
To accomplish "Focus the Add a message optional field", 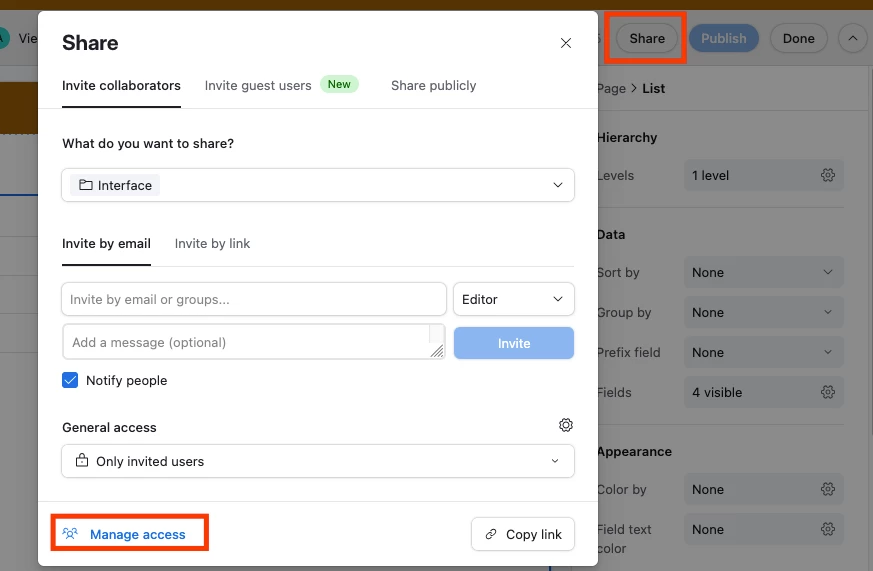I will coord(254,342).
